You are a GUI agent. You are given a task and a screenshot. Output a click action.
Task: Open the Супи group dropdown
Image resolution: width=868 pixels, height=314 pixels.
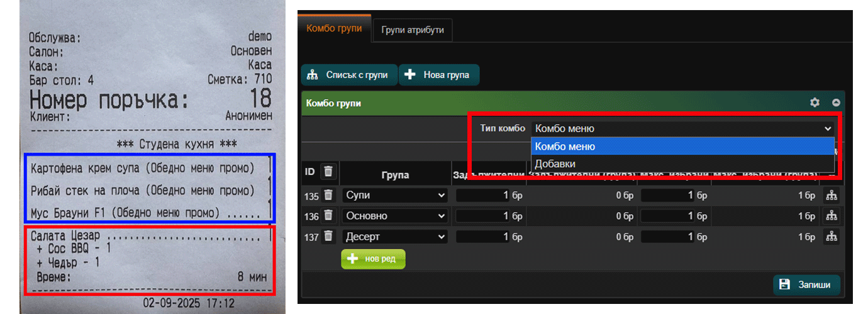tap(395, 196)
